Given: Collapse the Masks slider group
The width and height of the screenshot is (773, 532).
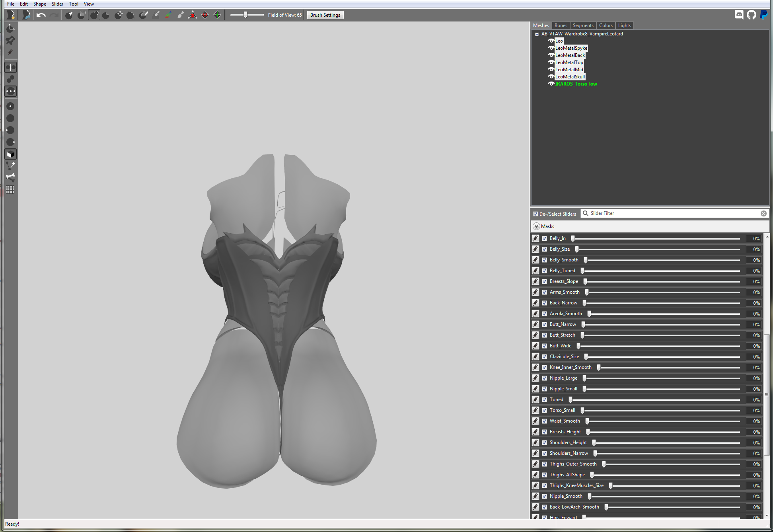Looking at the screenshot, I should point(536,226).
